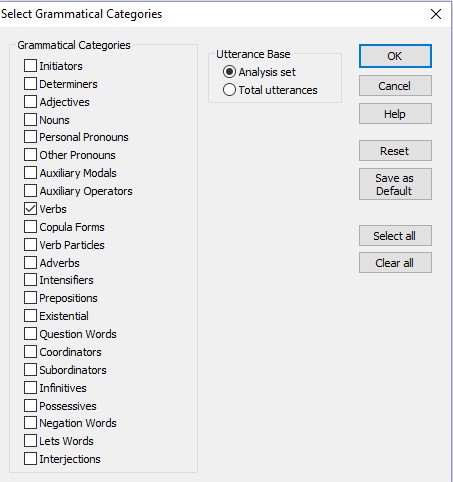Check Lets Words checkbox
This screenshot has width=453, height=482.
coord(30,441)
